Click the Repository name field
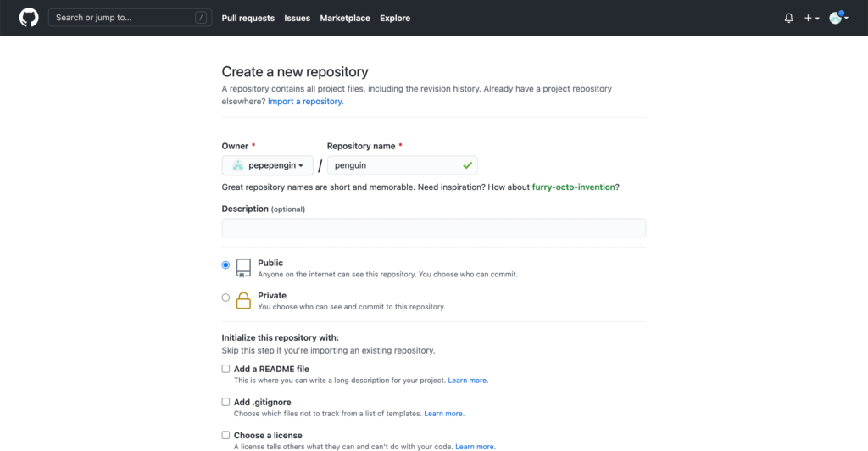 [403, 165]
